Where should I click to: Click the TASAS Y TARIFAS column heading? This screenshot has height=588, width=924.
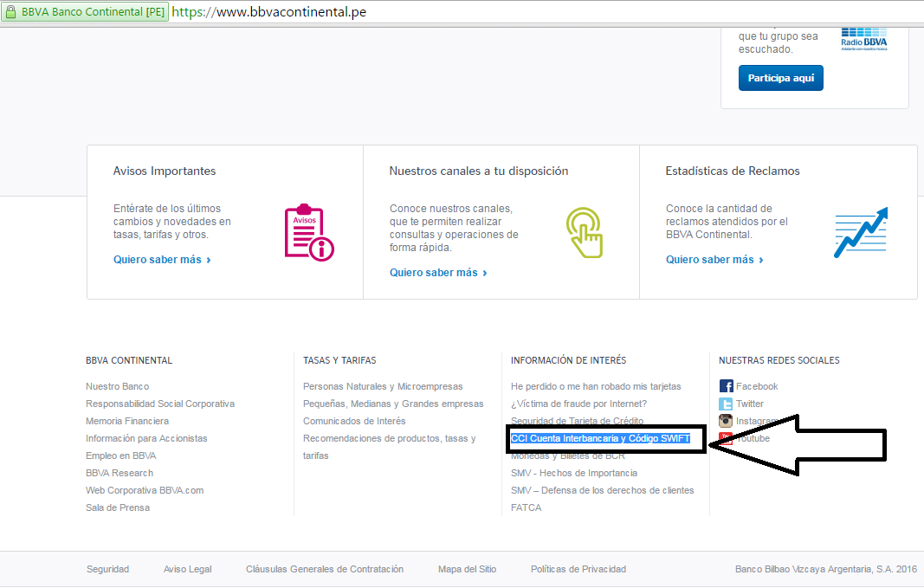339,360
